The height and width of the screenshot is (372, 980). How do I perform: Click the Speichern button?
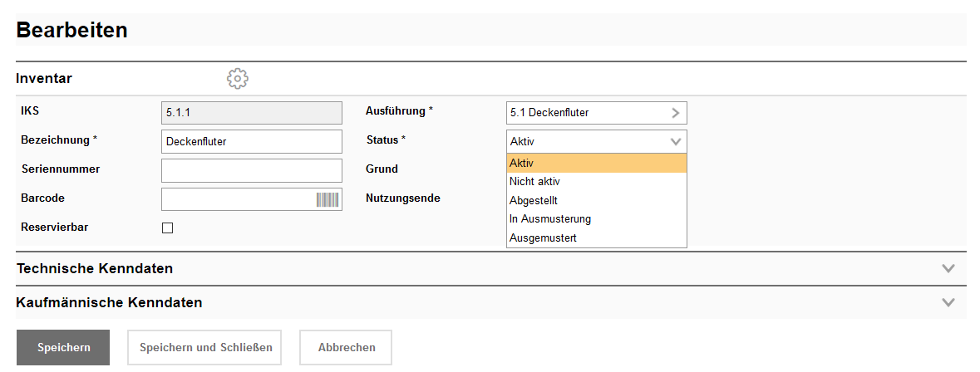click(63, 348)
